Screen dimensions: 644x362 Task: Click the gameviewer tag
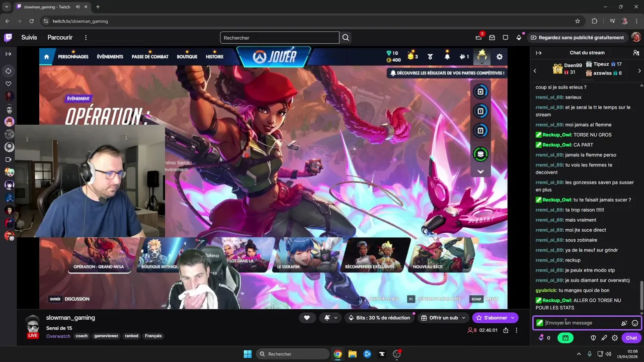coord(106,336)
